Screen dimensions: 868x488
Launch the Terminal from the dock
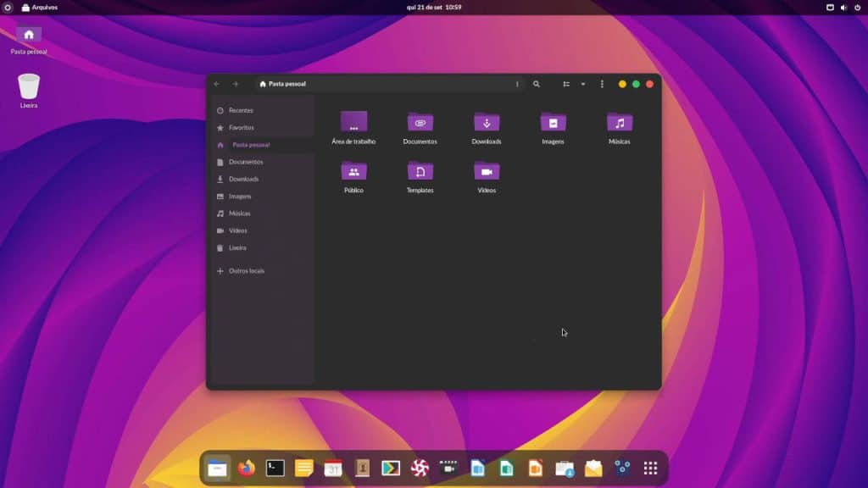click(x=275, y=466)
